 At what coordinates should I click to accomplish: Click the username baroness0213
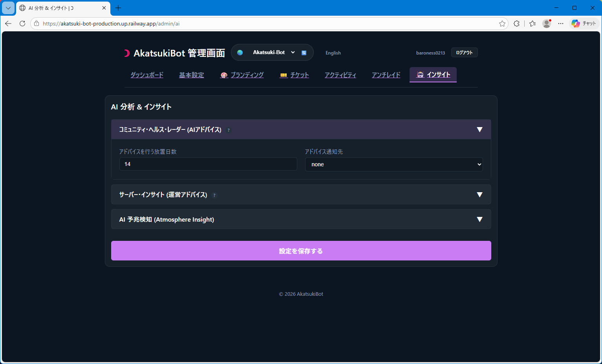[430, 53]
